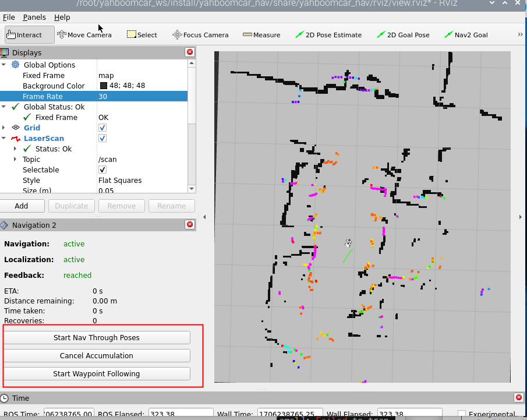Select the 2D Pose Estimate arrow icon
Image resolution: width=527 pixels, height=420 pixels.
299,34
